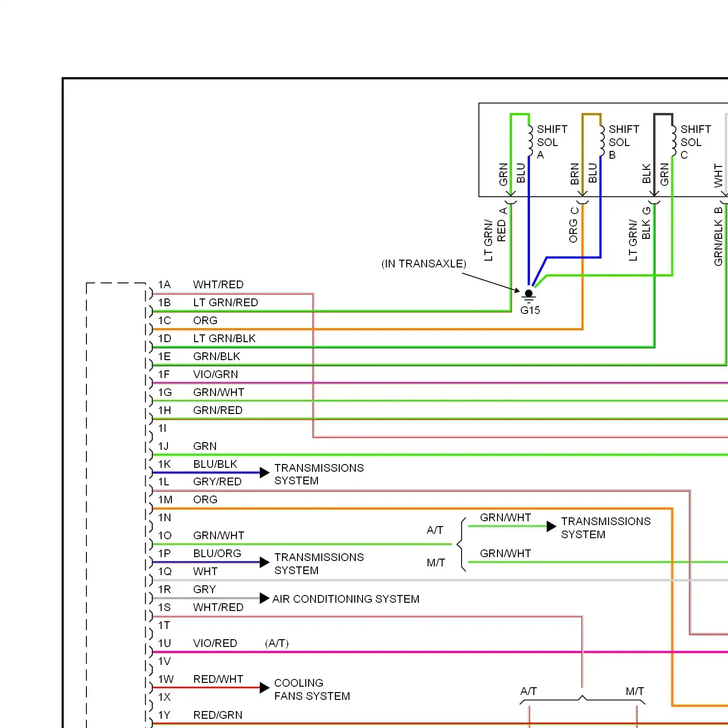Click pin label 1V
The width and height of the screenshot is (728, 728).
point(165,662)
